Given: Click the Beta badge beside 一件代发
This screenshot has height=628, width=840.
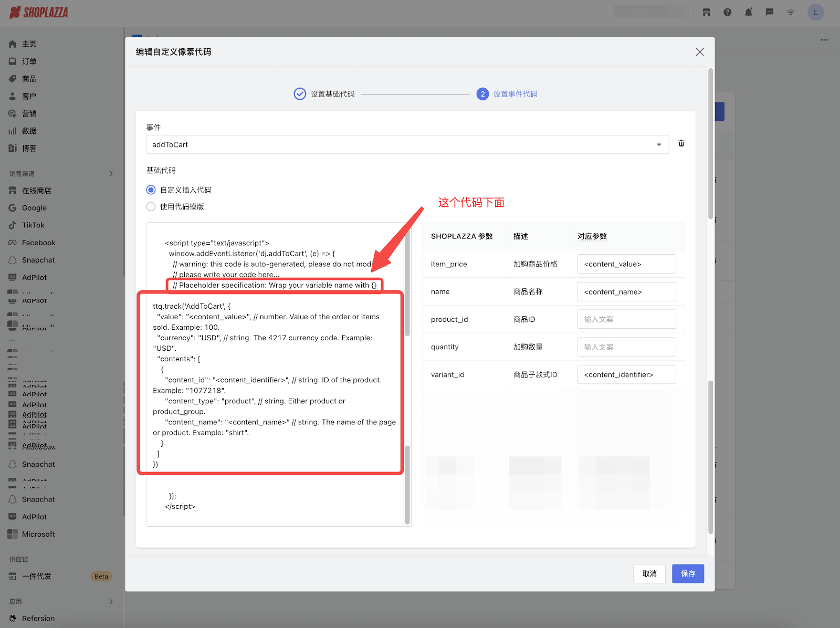Looking at the screenshot, I should point(101,577).
